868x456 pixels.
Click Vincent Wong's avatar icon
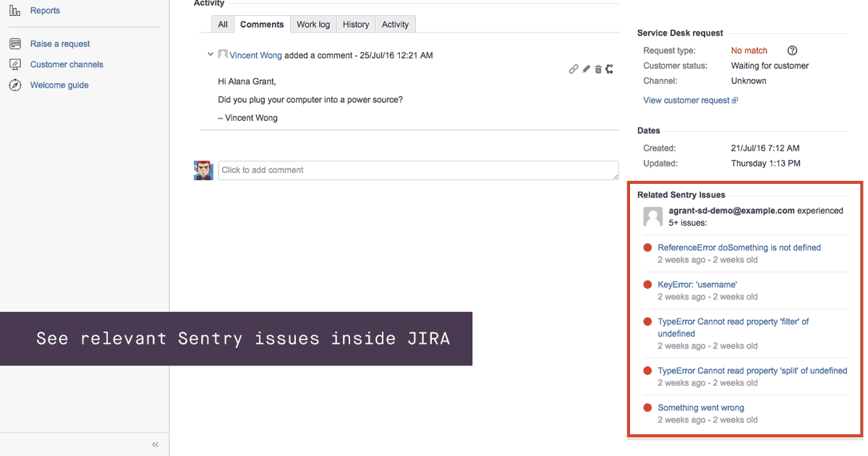223,54
